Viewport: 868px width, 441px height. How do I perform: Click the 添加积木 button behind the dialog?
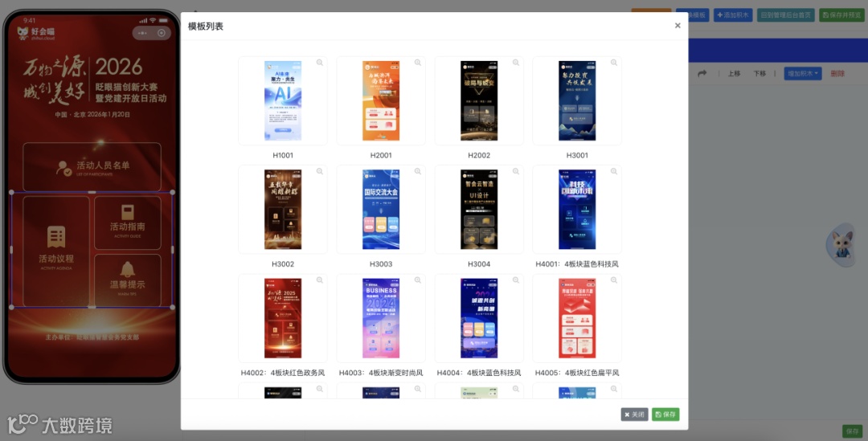click(733, 15)
